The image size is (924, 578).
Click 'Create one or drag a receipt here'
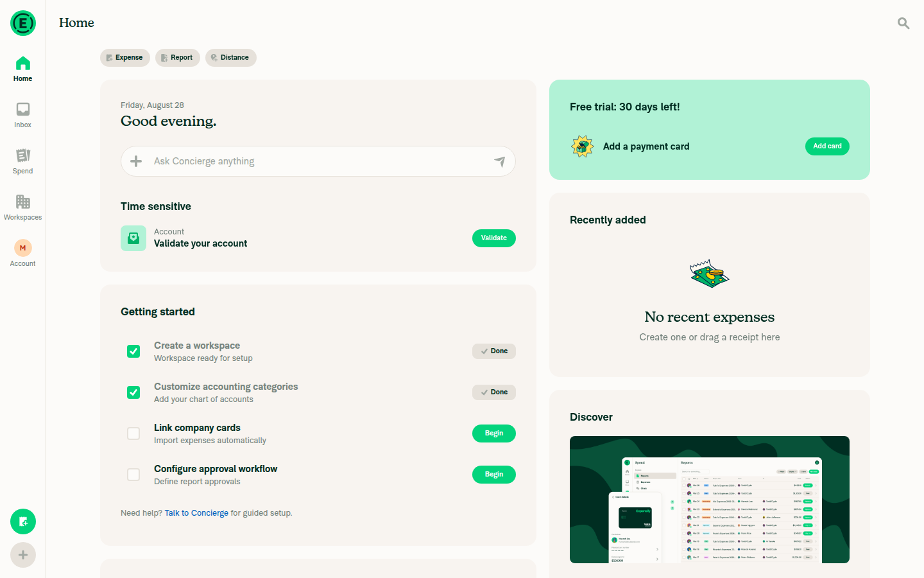(x=710, y=337)
